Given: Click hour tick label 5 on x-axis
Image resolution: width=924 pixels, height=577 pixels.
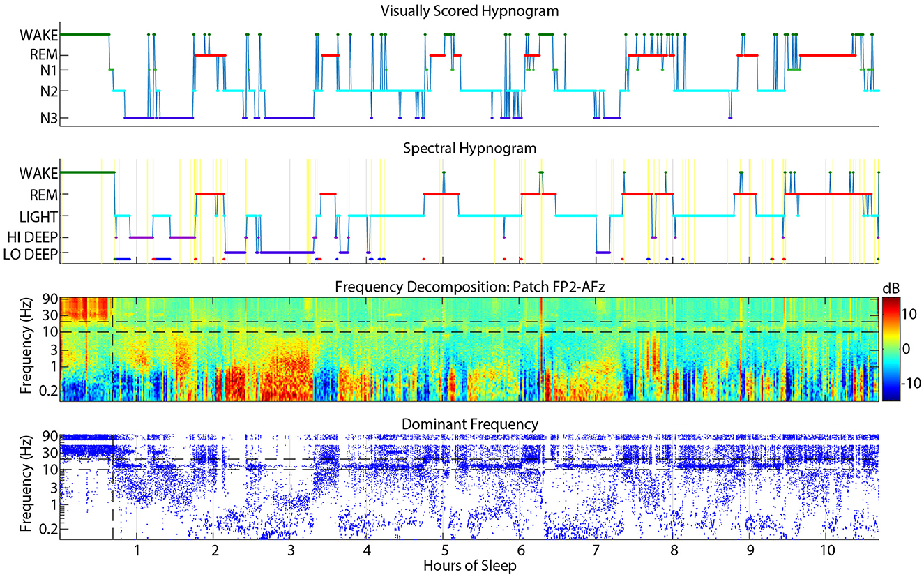Looking at the screenshot, I should [443, 550].
